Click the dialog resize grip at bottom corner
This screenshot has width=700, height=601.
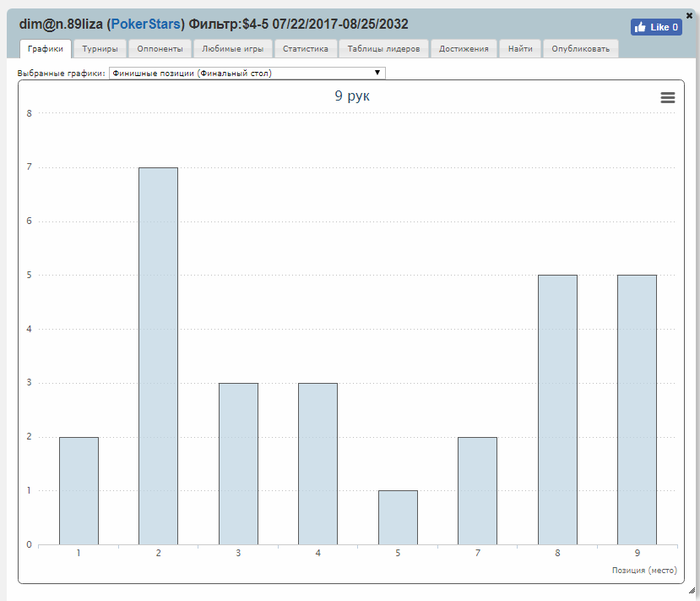692,590
